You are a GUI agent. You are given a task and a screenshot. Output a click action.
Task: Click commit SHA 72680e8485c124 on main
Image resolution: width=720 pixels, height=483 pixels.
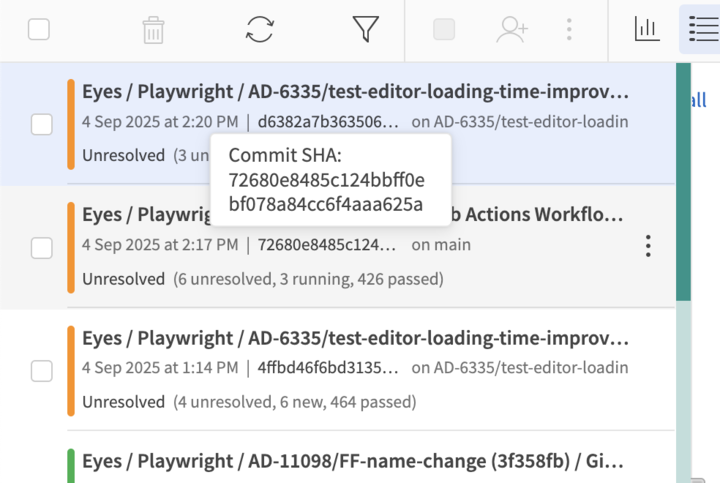(327, 245)
